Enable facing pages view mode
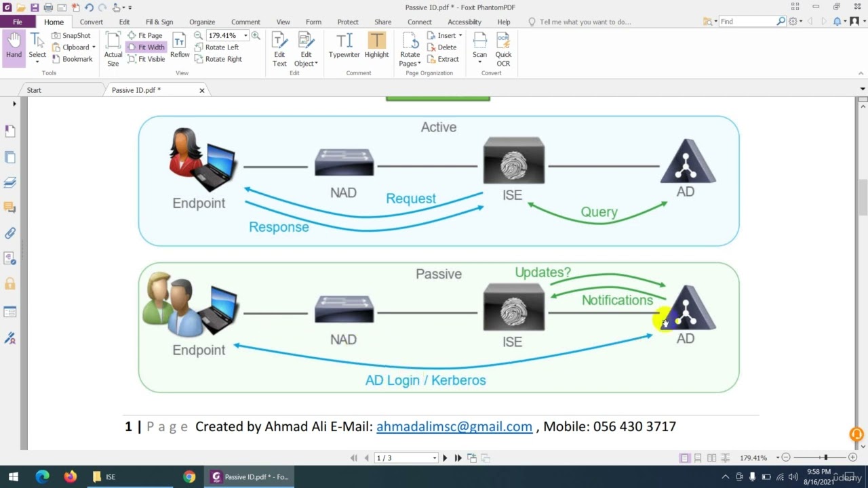 pos(711,458)
